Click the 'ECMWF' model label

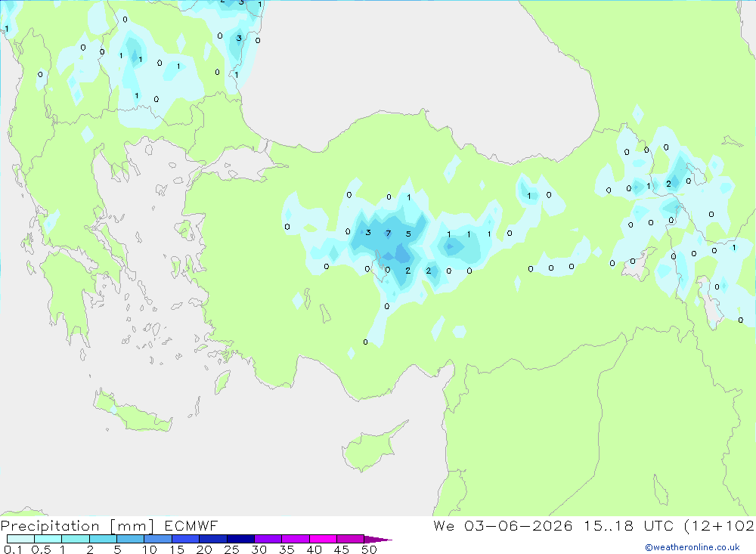point(191,525)
